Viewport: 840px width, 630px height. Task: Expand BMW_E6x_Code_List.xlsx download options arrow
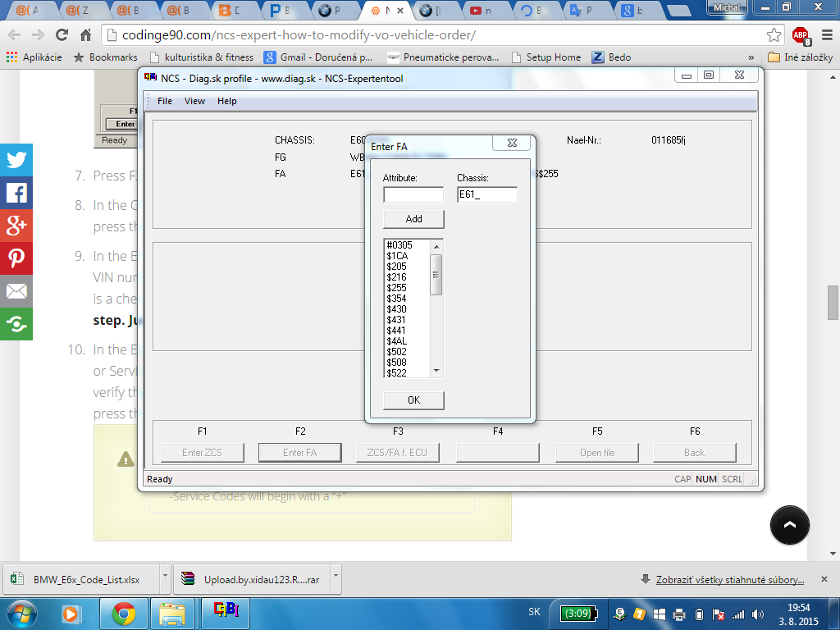(165, 577)
